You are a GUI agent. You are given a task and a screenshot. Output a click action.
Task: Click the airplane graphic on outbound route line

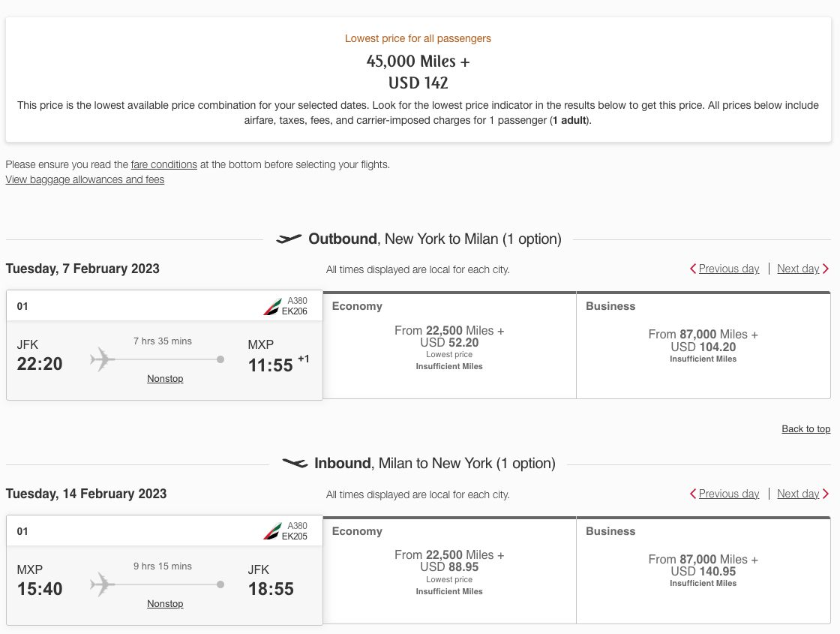point(103,359)
